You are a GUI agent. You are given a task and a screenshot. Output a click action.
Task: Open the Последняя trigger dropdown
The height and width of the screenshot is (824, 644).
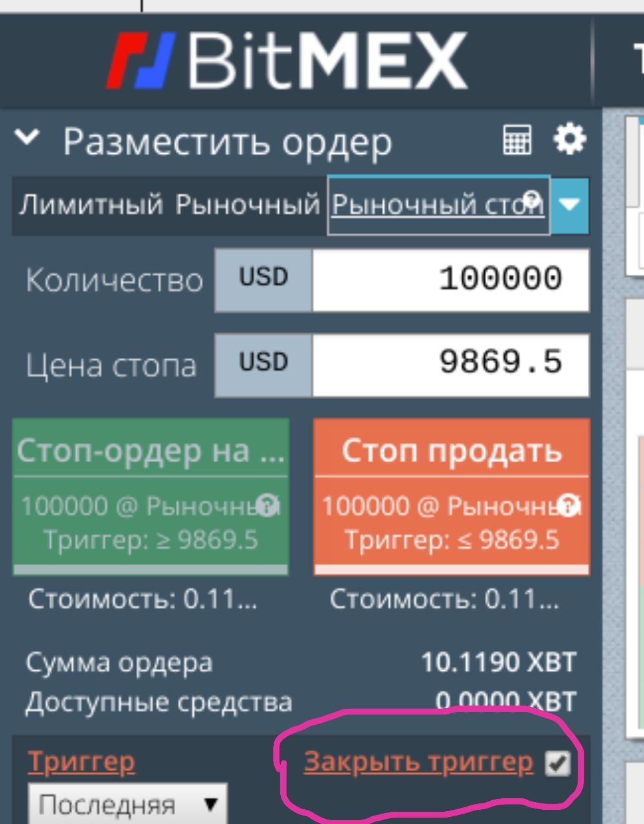128,803
